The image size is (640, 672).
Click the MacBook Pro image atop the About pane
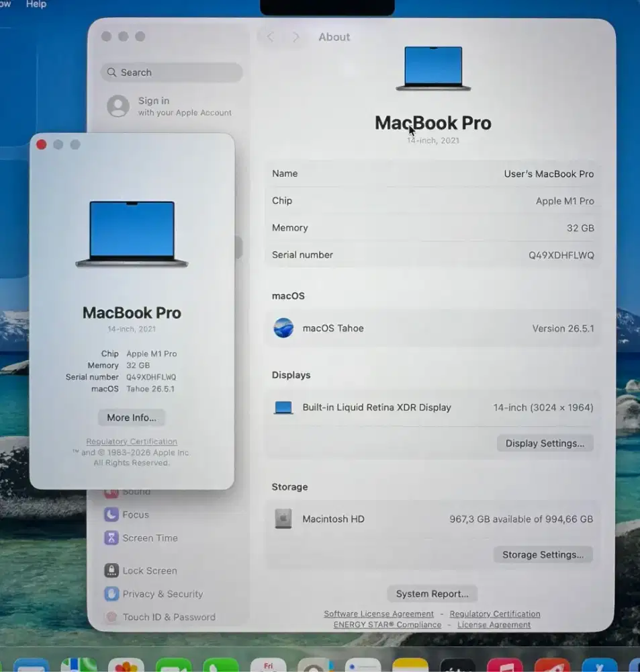[x=433, y=69]
